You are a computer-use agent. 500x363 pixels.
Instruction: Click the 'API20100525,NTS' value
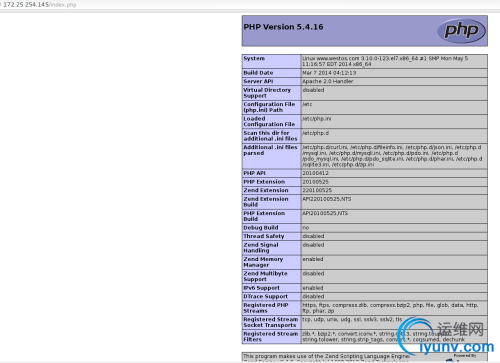click(325, 213)
